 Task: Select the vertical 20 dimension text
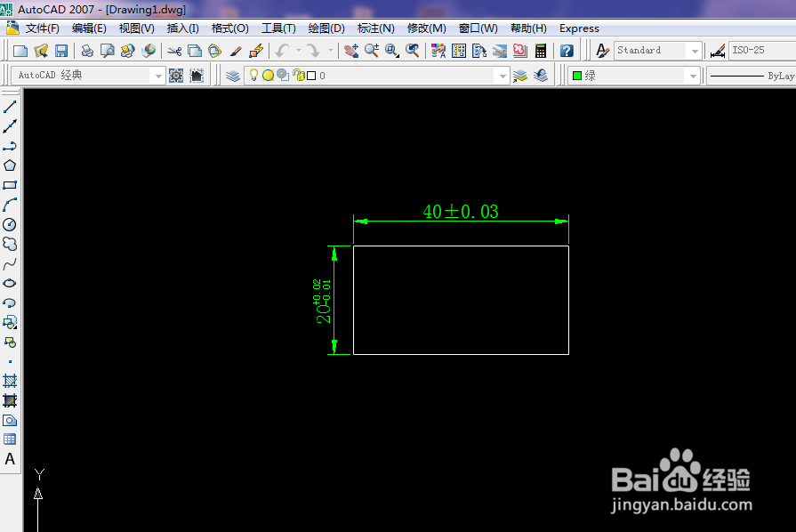[x=323, y=301]
